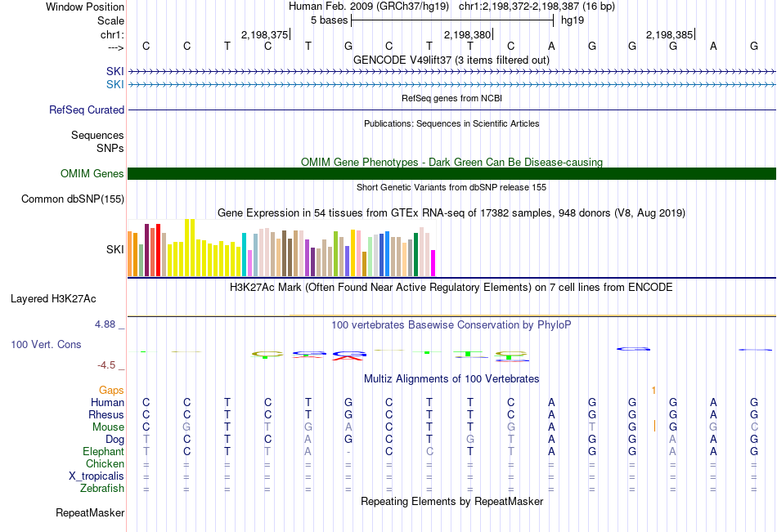
Task: Select the OMIM Genes track label
Action: pos(92,173)
